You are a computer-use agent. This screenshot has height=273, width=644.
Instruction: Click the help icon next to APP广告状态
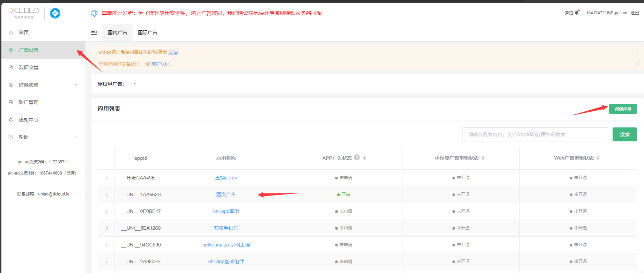(x=357, y=157)
